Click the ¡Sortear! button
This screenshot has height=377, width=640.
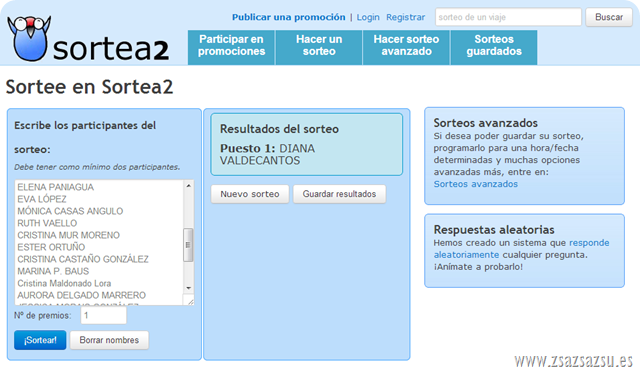(40, 340)
